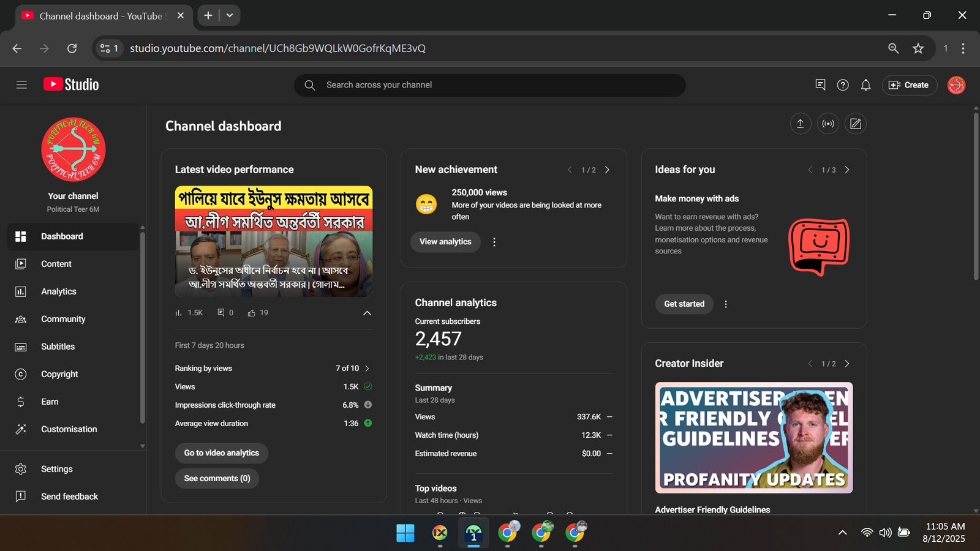Click See comments (0) button
980x551 pixels.
click(x=217, y=479)
